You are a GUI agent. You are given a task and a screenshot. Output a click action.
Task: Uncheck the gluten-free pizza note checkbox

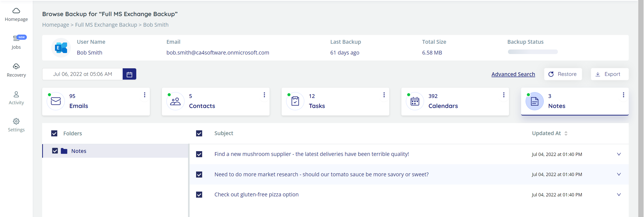coord(199,195)
